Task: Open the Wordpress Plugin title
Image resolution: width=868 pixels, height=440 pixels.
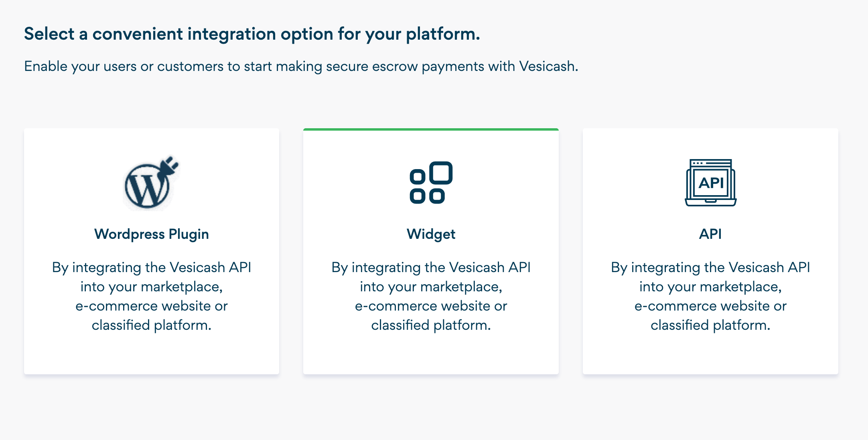Action: point(151,234)
